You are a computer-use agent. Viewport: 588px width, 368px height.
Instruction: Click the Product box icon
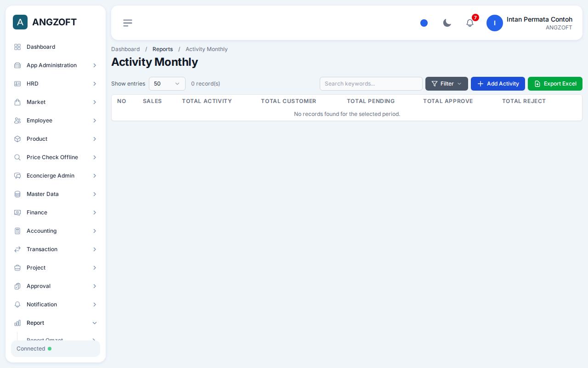[x=17, y=139]
